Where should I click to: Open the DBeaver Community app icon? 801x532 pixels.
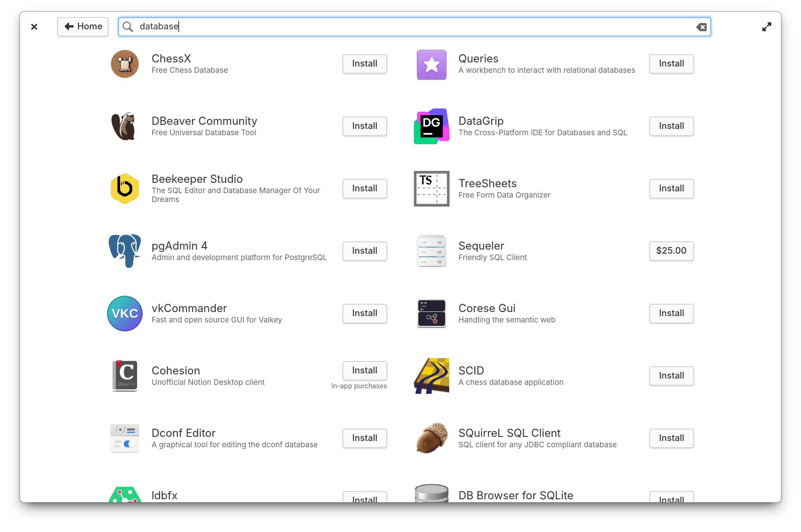[x=125, y=126]
